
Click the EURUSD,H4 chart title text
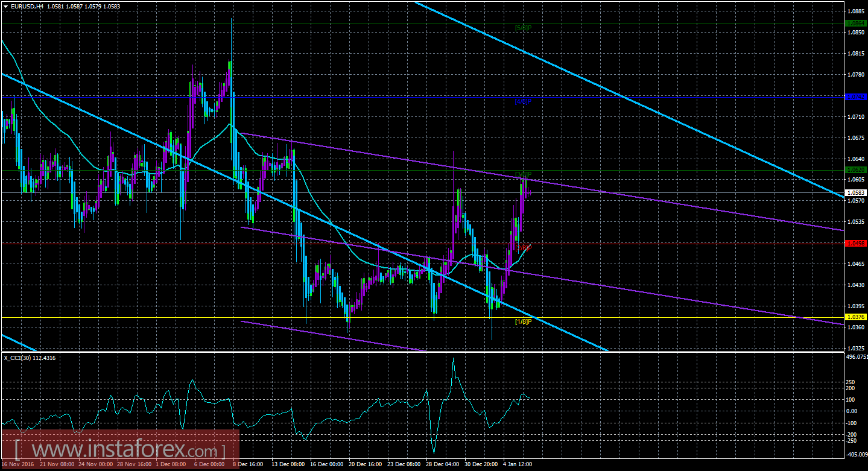27,5
